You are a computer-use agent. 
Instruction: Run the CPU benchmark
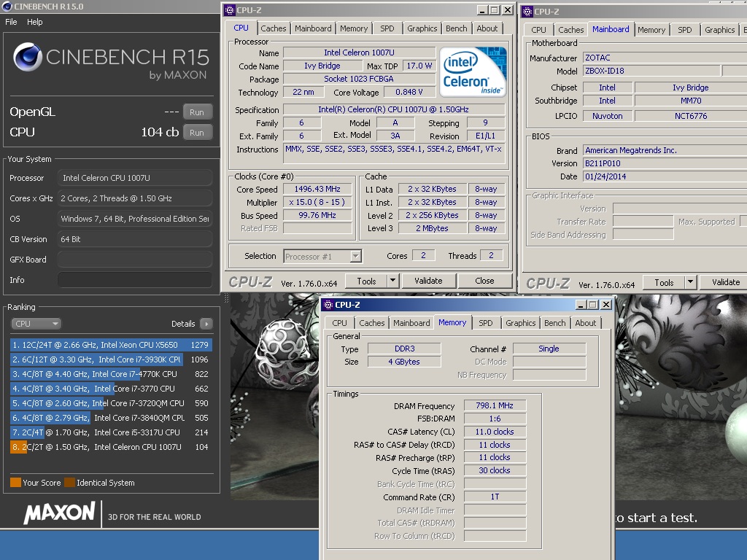pos(197,133)
